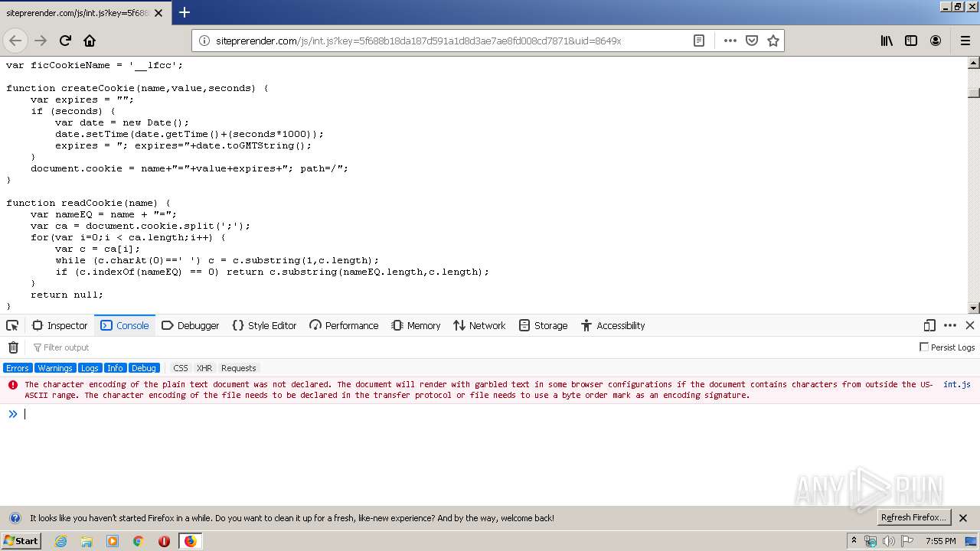Screen dimensions: 980x551
Task: Click the Firefox taskbar button
Action: tap(190, 541)
